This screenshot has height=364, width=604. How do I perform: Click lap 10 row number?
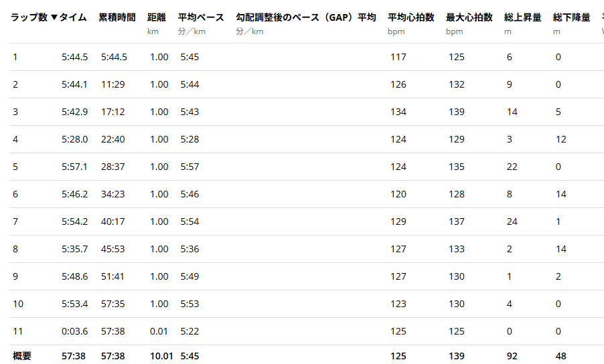18,304
